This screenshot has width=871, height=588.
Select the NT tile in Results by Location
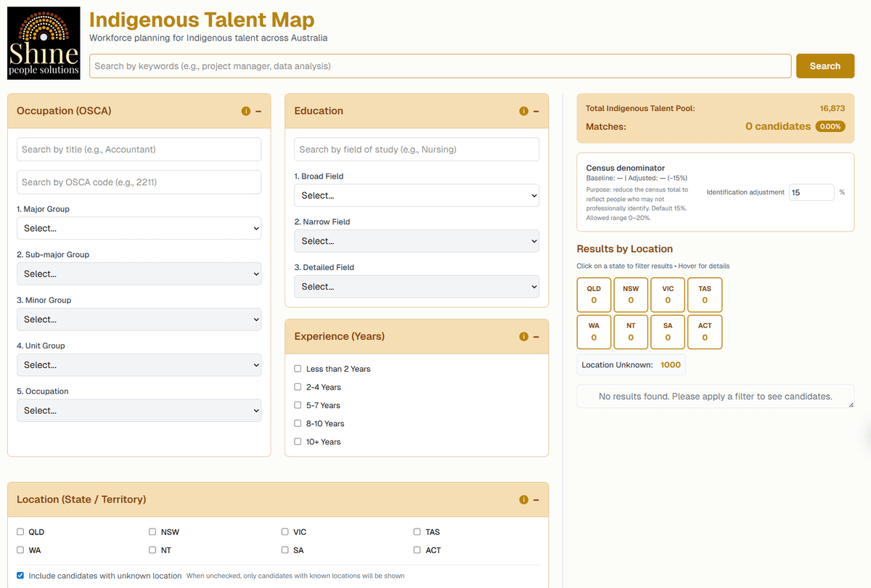pyautogui.click(x=630, y=331)
